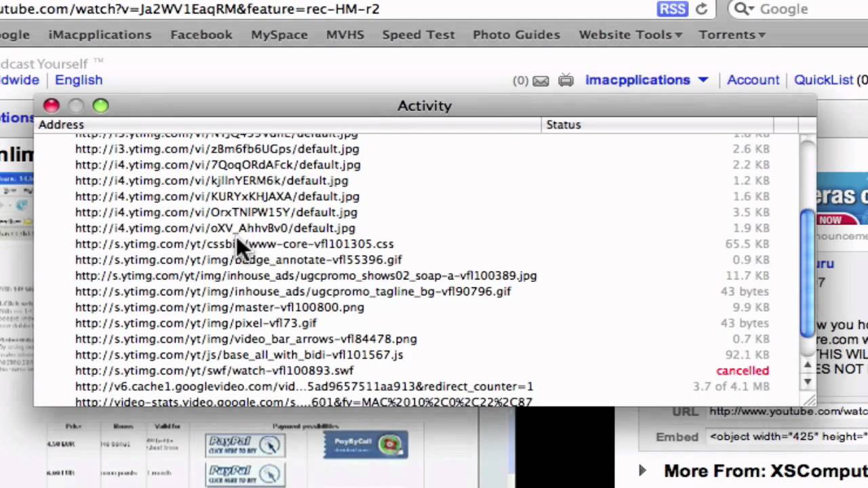This screenshot has height=488, width=868.
Task: Sort Activity list by Status column
Action: [x=658, y=125]
